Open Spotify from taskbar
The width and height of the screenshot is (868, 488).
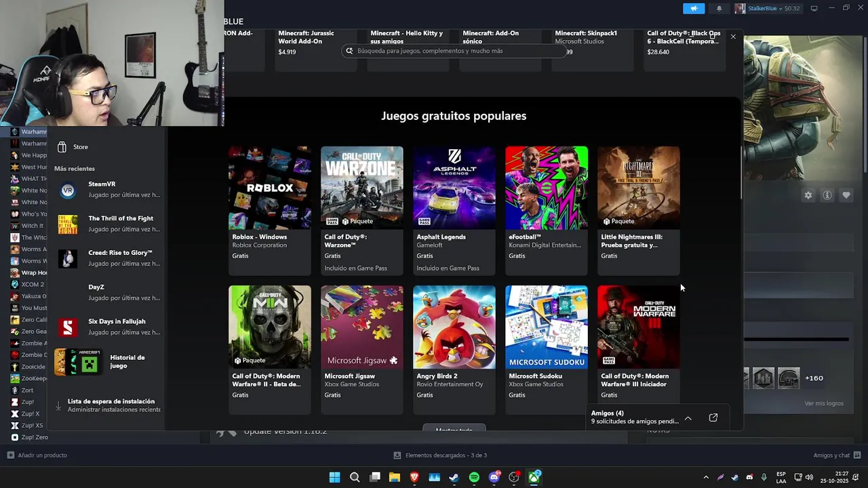(474, 477)
